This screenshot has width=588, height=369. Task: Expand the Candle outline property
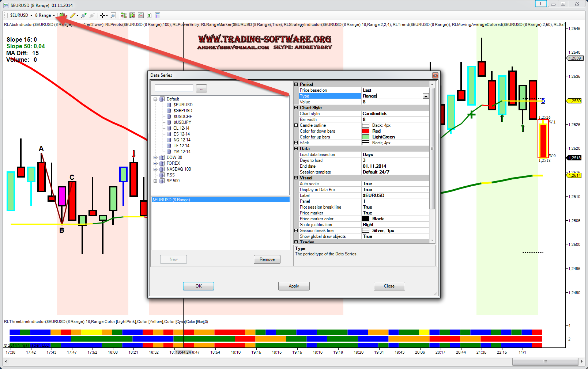[x=296, y=125]
